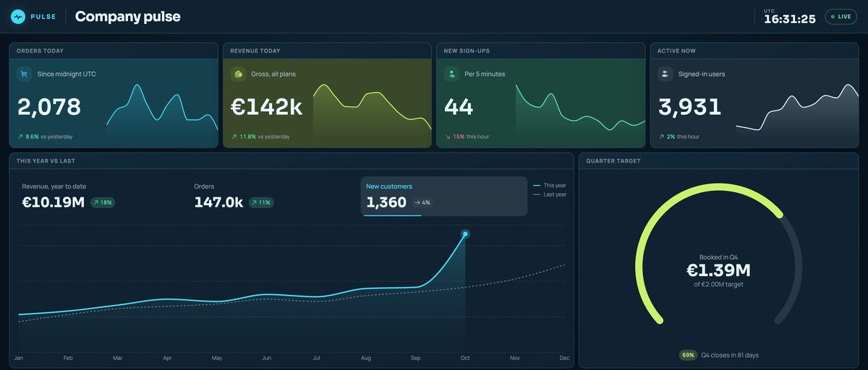Click the 16:31:25 UTC clock
868x370 pixels.
(x=790, y=19)
